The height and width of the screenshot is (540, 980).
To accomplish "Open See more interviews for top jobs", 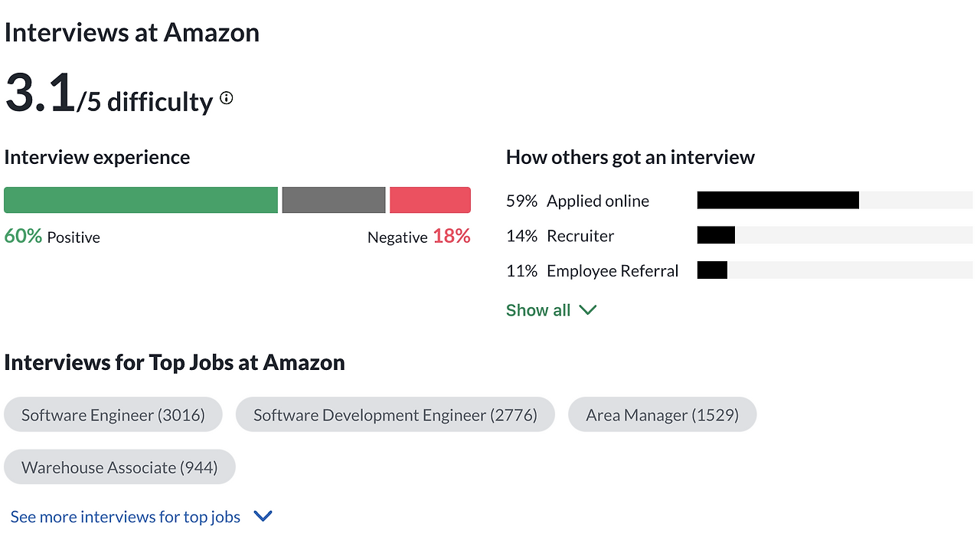I will 126,517.
